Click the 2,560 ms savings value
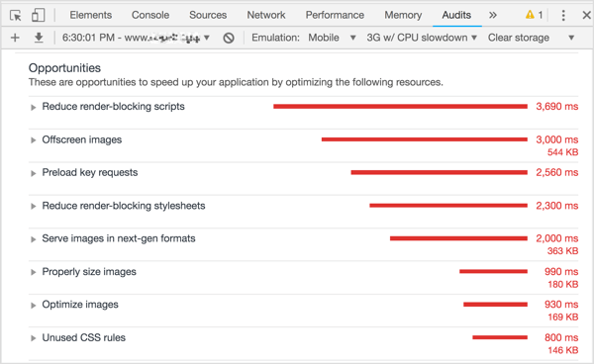 [x=556, y=172]
